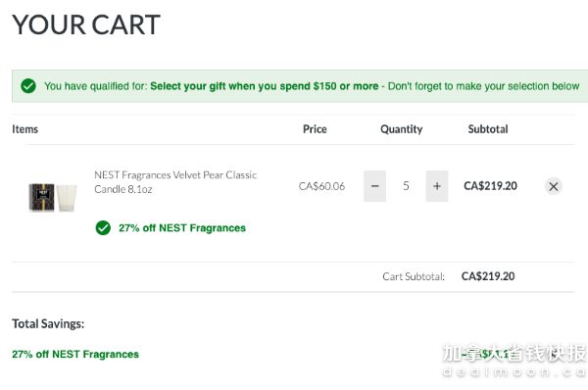588x390 pixels.
Task: Open NEST Velvet Pear candle product thumbnail
Action: coord(53,197)
